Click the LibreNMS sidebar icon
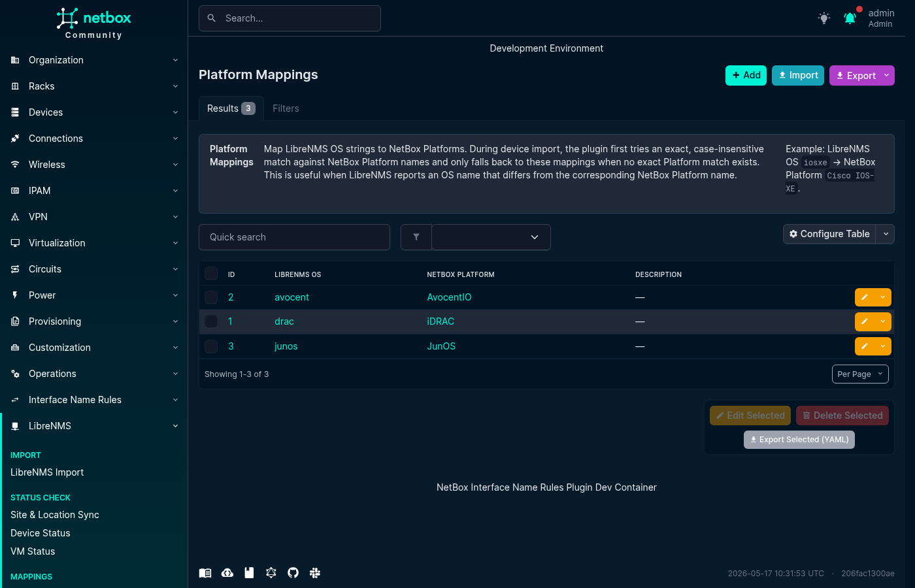Image resolution: width=915 pixels, height=588 pixels. 15,426
